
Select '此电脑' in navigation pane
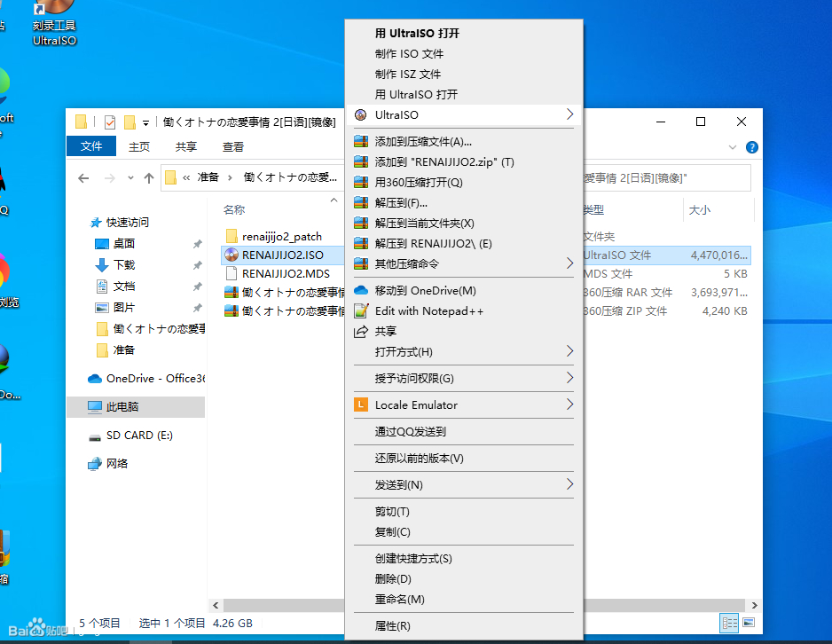coord(136,407)
